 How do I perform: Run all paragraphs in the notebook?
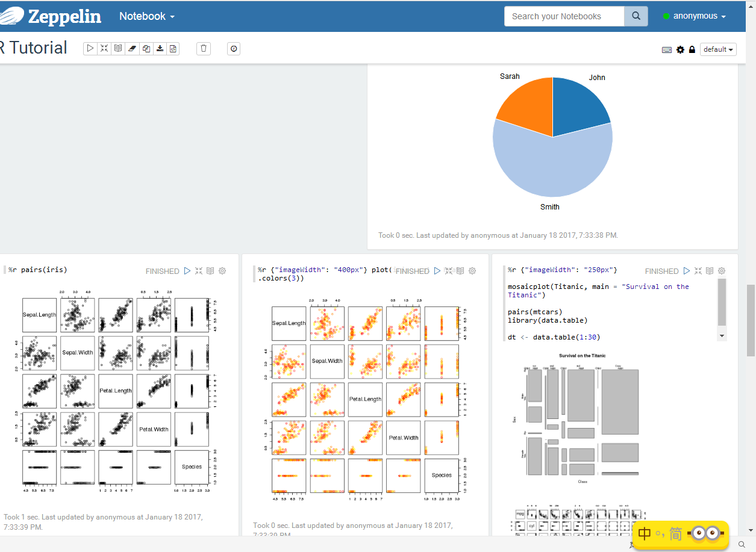click(90, 48)
